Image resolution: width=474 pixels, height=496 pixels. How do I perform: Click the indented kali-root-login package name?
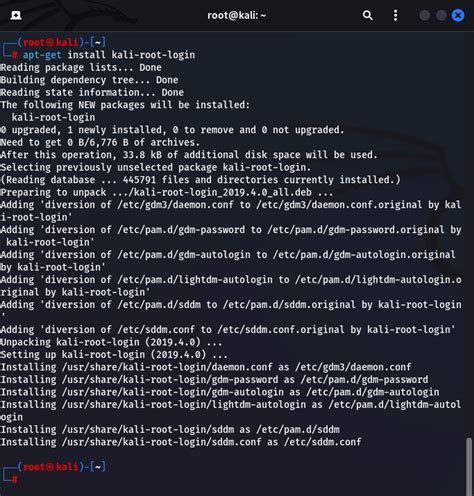[53, 117]
